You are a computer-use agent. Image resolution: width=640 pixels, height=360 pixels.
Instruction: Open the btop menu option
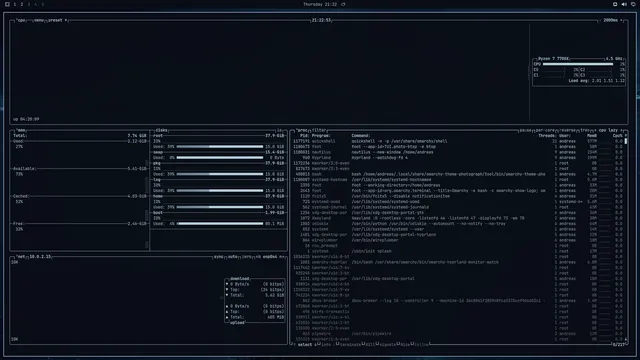click(x=39, y=20)
